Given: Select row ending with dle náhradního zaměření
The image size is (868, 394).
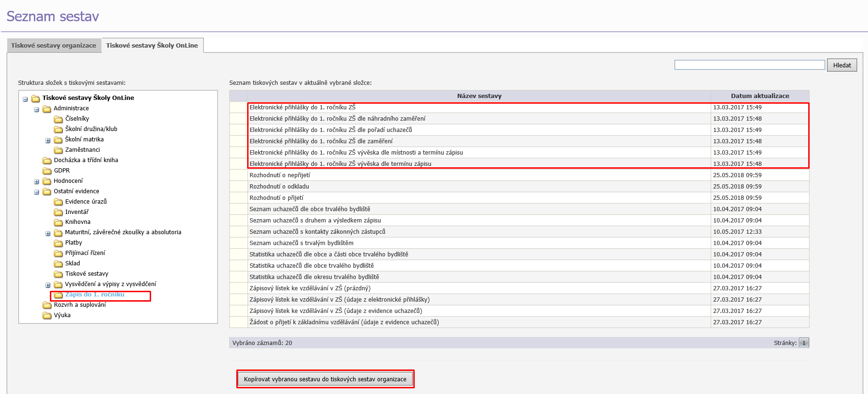Looking at the screenshot, I should (x=519, y=119).
